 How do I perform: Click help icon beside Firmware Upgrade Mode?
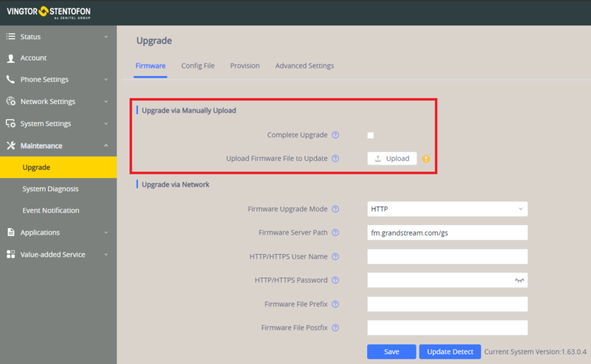click(335, 209)
